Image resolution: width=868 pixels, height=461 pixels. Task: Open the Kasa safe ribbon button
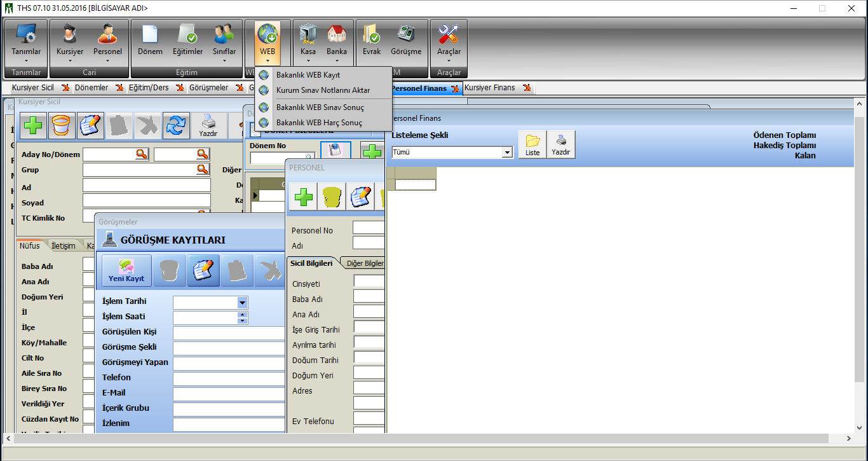308,41
